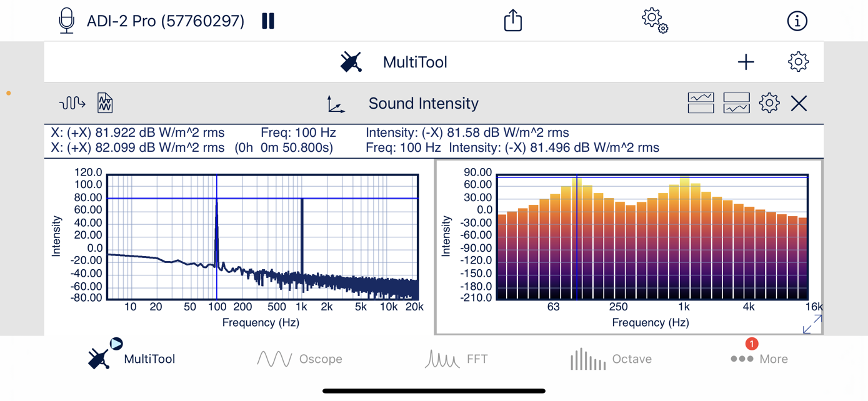Close the Sound Intensity panel
This screenshot has height=401, width=868.
tap(799, 103)
